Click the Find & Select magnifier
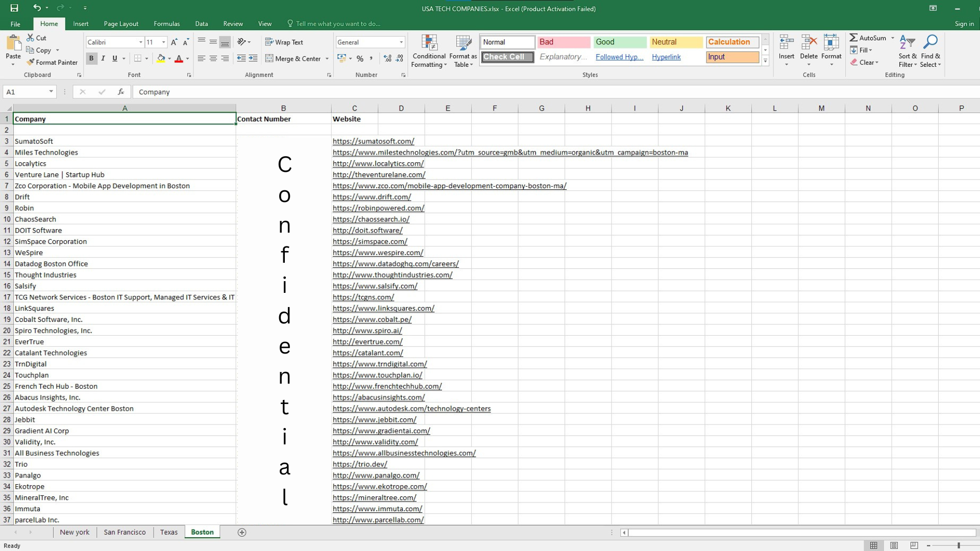The height and width of the screenshot is (551, 980). click(930, 50)
